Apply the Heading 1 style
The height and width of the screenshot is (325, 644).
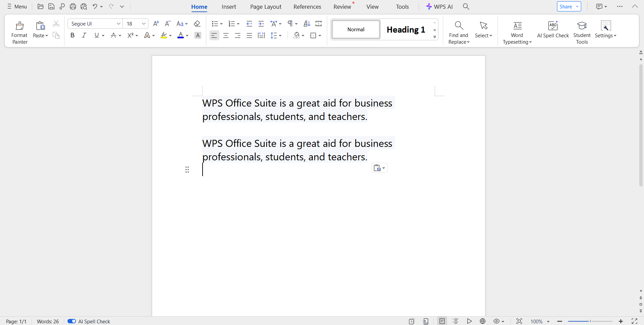[x=406, y=30]
